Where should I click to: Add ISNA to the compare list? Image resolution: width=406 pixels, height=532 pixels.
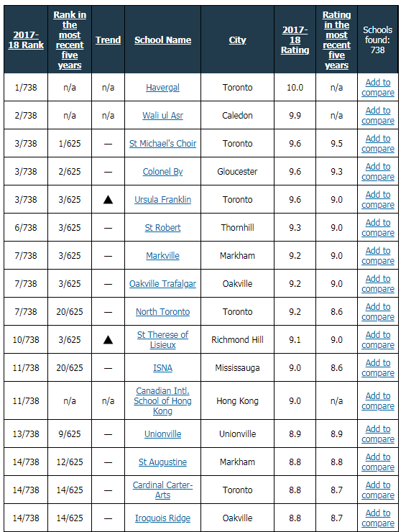(x=378, y=368)
